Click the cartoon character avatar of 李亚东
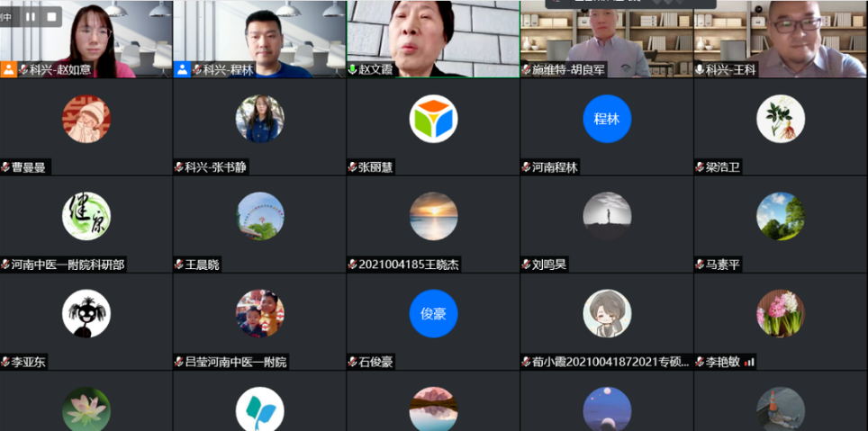Image resolution: width=868 pixels, height=431 pixels. pyautogui.click(x=86, y=313)
